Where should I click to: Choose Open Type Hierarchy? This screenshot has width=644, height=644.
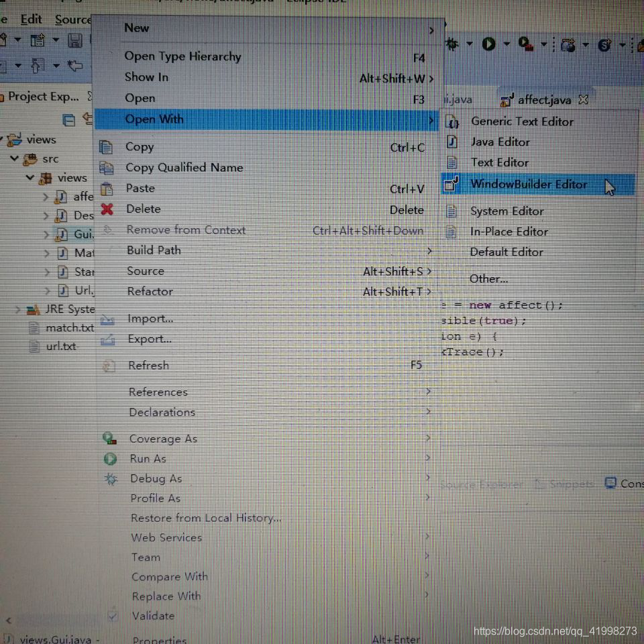pos(268,56)
